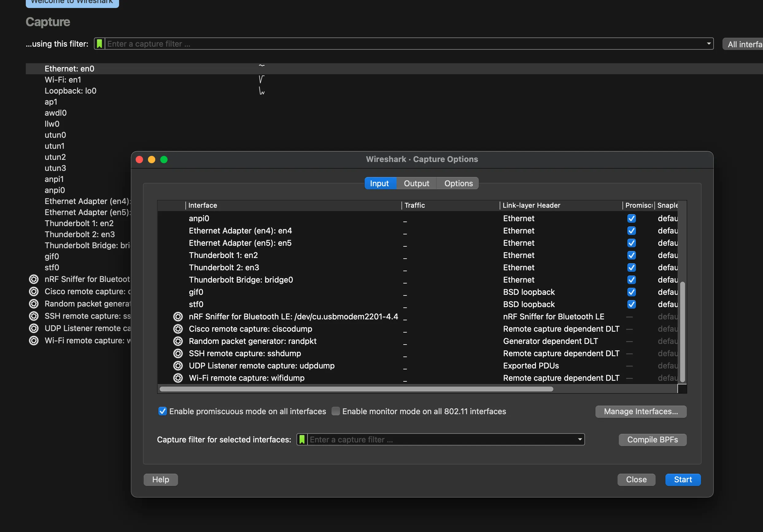Open main capture filter dropdown arrow

pos(708,44)
